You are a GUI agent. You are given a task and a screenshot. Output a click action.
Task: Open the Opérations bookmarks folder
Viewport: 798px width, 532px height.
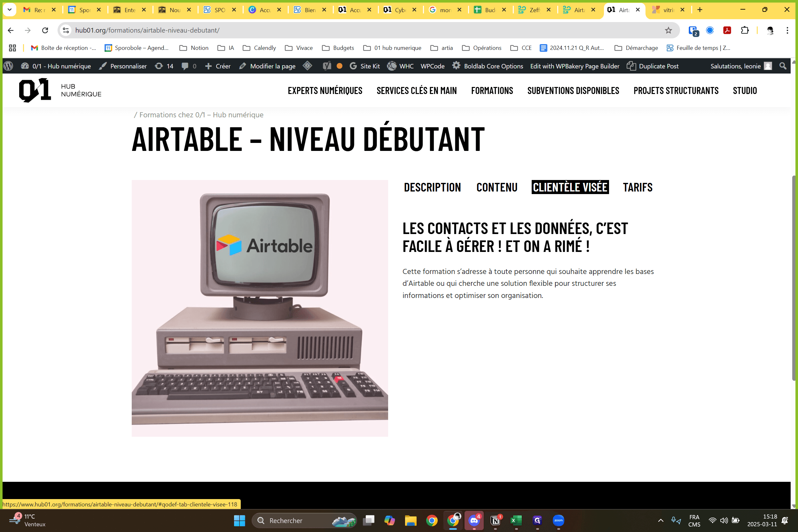pyautogui.click(x=482, y=48)
